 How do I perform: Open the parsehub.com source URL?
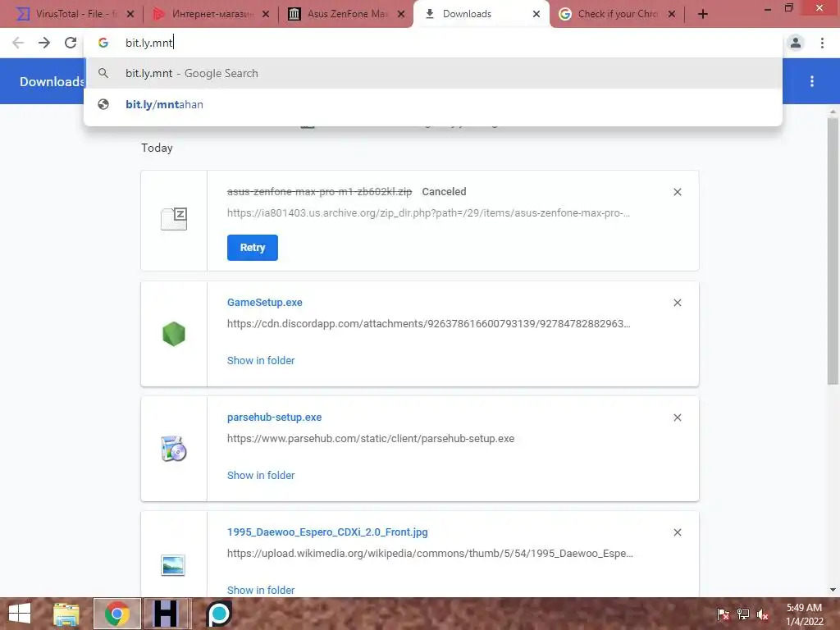371,439
